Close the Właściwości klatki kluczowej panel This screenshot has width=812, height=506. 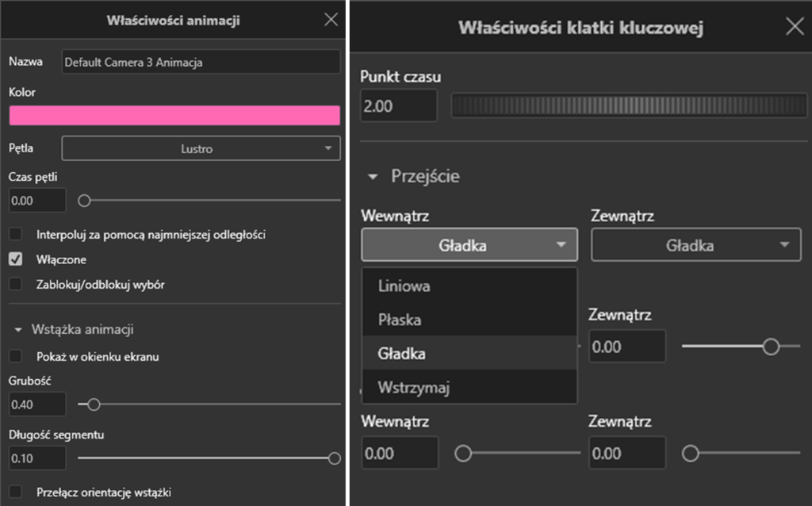pyautogui.click(x=794, y=27)
